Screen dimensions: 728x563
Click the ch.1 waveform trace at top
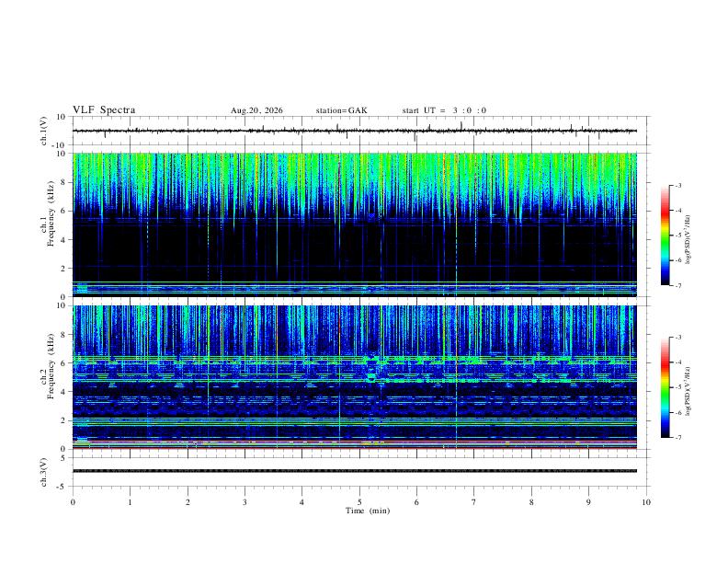(x=355, y=131)
